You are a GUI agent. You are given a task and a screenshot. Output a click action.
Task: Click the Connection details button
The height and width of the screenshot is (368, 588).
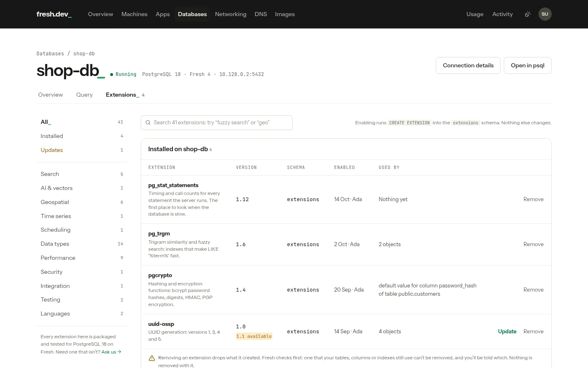(468, 65)
